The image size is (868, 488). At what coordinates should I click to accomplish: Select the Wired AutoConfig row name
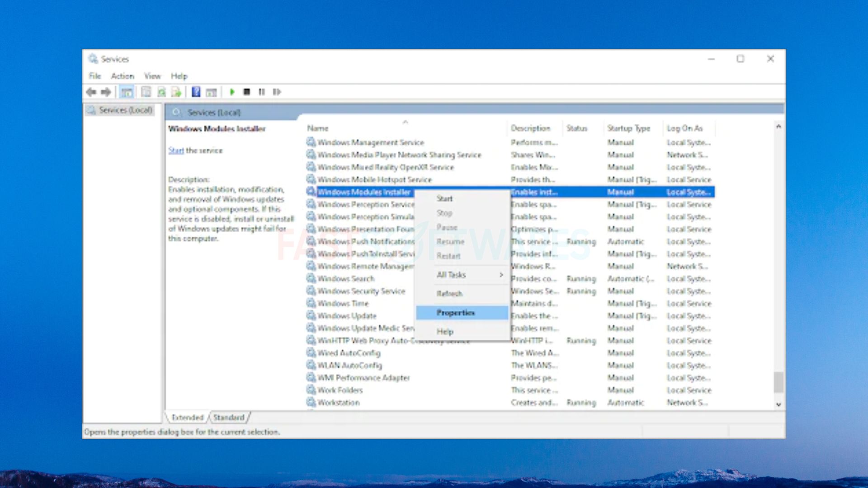349,353
